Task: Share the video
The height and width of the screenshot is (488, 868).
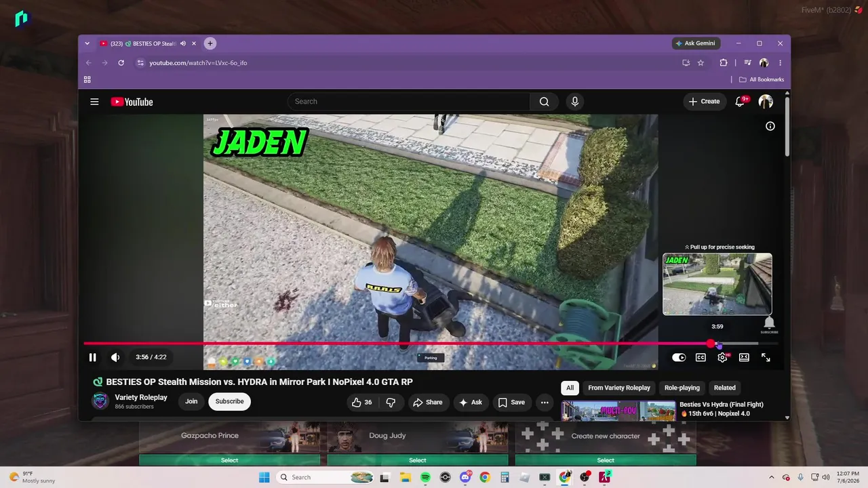Action: coord(428,402)
